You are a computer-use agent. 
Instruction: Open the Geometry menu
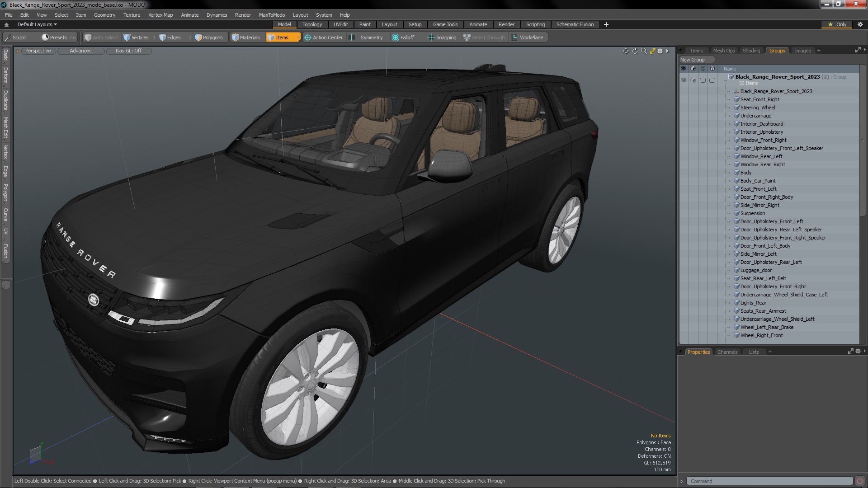(104, 15)
